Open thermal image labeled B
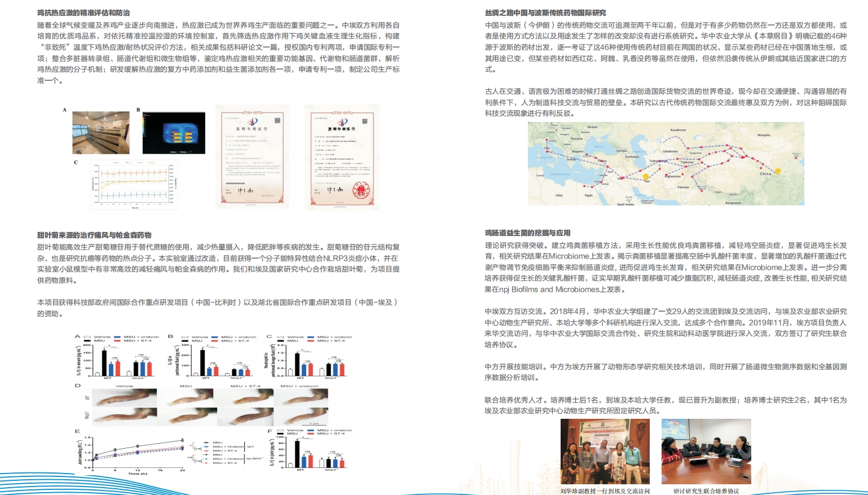 (174, 133)
